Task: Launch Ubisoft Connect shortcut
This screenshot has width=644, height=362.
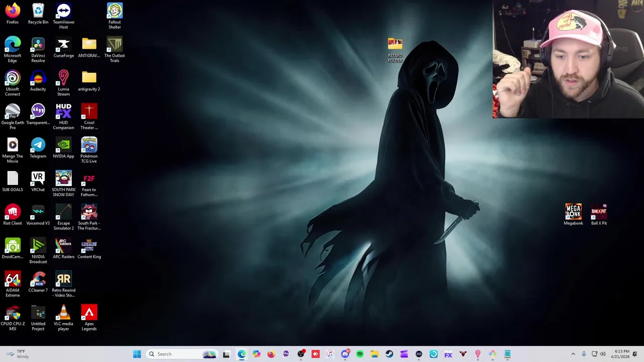Action: tap(13, 83)
